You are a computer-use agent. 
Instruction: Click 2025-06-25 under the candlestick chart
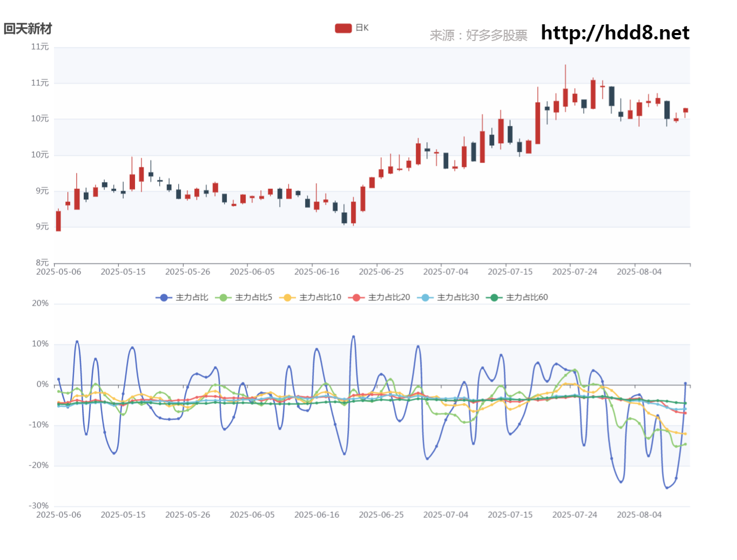(x=381, y=272)
